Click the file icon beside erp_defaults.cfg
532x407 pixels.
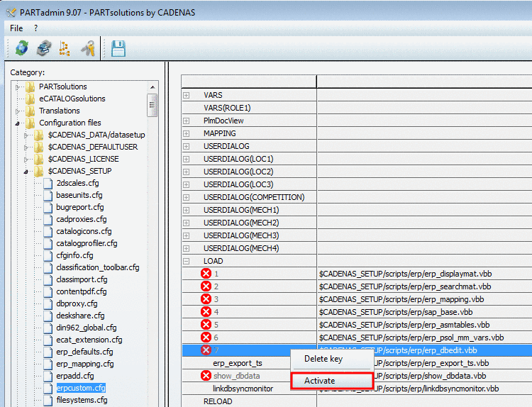tap(48, 352)
